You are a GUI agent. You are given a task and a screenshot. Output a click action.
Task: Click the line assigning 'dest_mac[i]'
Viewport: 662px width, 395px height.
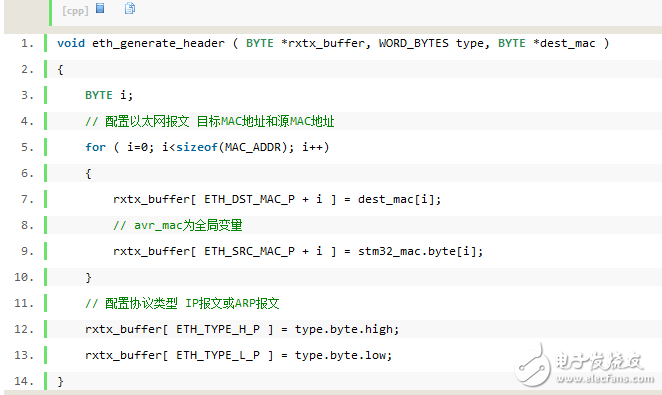[277, 199]
